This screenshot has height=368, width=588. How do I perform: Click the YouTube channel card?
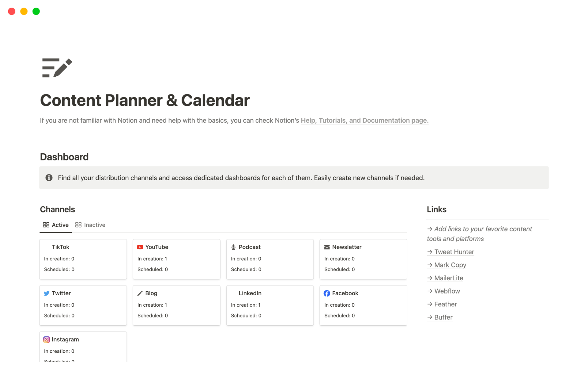coord(176,258)
